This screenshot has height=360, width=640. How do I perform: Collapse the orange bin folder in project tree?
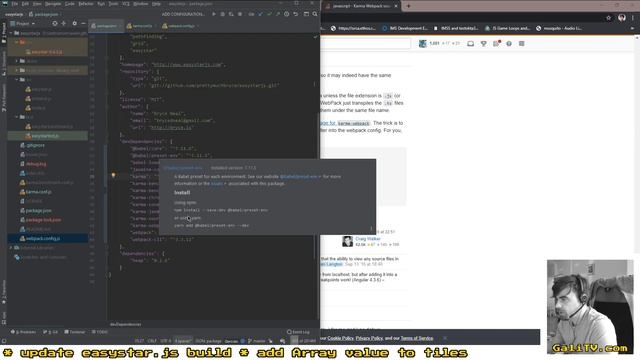tap(16, 42)
